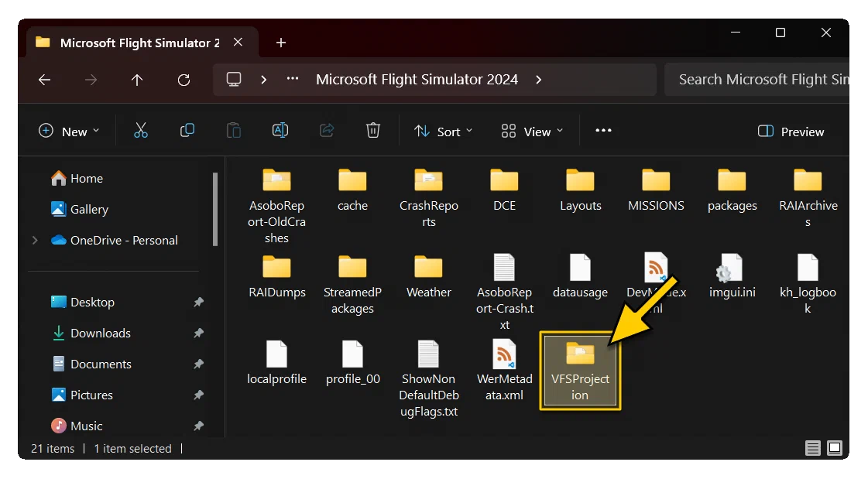The image size is (868, 479).
Task: Expand chevron after the This PC icon
Action: click(x=263, y=80)
